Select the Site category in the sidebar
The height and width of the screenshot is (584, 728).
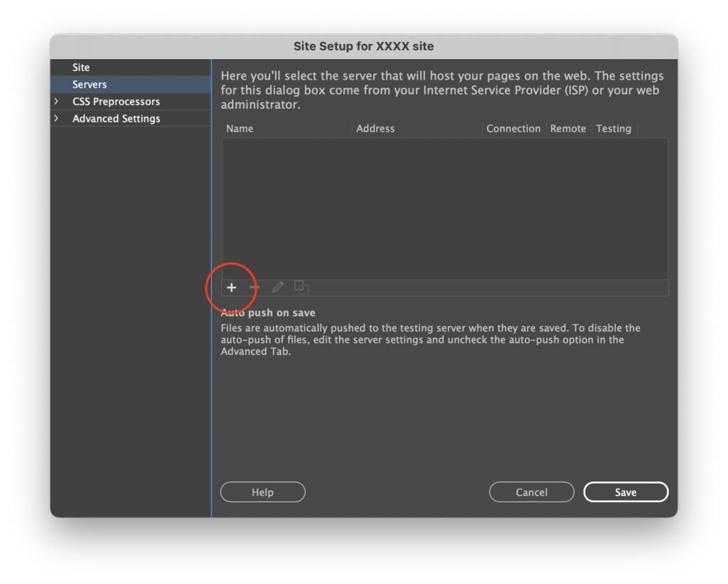[x=81, y=68]
